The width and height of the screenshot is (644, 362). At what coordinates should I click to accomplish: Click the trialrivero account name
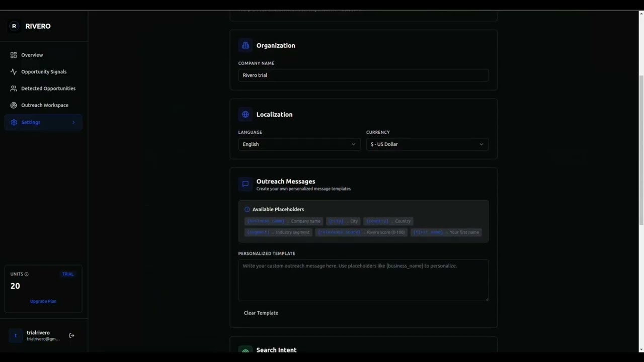pos(38,333)
